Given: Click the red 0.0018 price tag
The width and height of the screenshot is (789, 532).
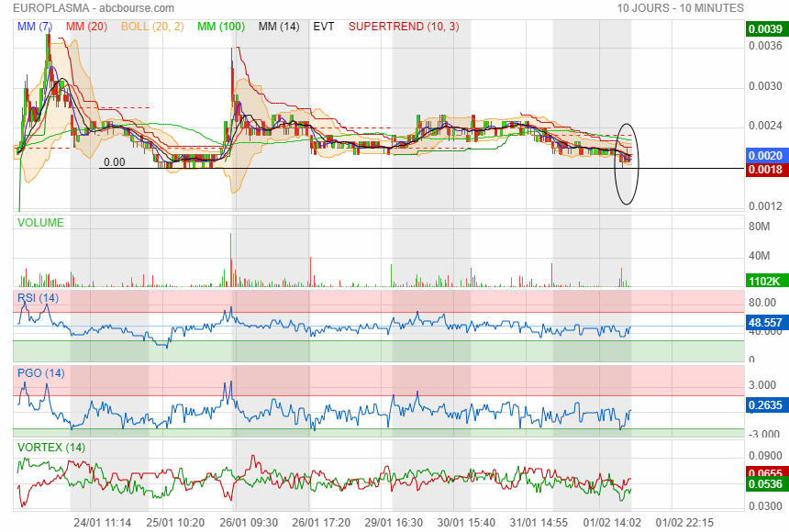Looking at the screenshot, I should click(765, 169).
